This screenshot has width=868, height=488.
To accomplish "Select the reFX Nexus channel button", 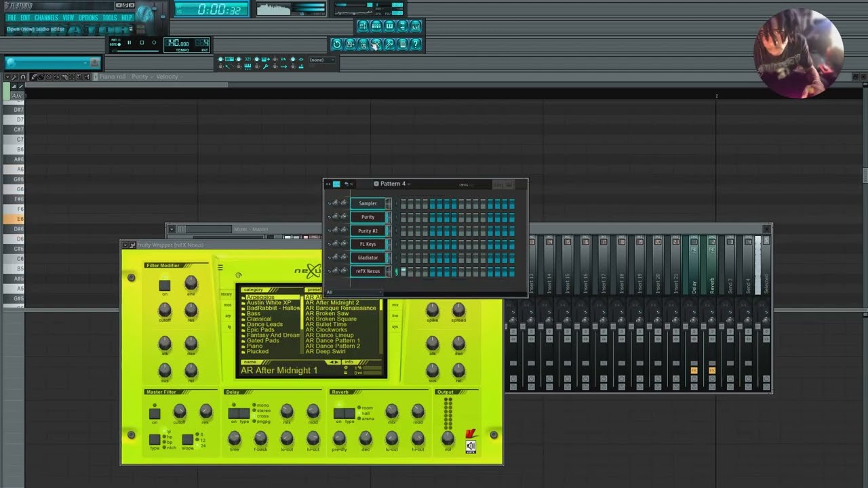I will (x=368, y=271).
